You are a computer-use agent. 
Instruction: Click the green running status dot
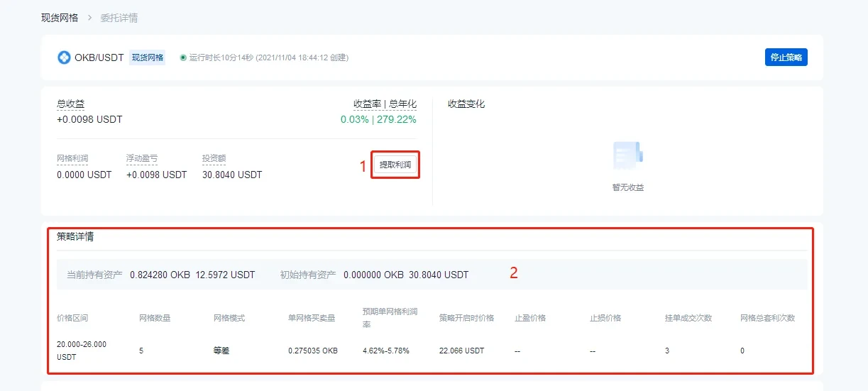click(183, 57)
